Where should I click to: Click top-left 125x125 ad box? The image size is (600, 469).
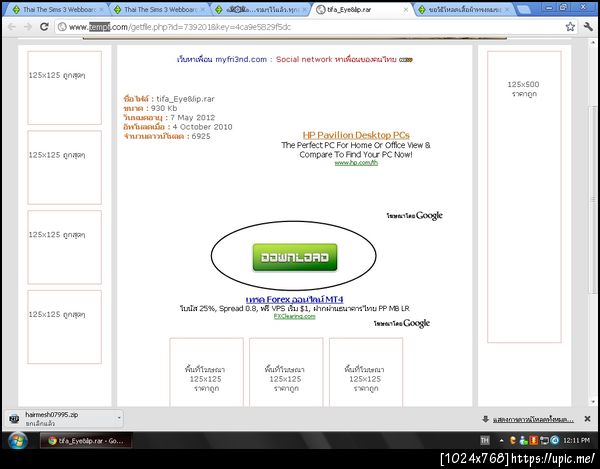click(x=64, y=88)
